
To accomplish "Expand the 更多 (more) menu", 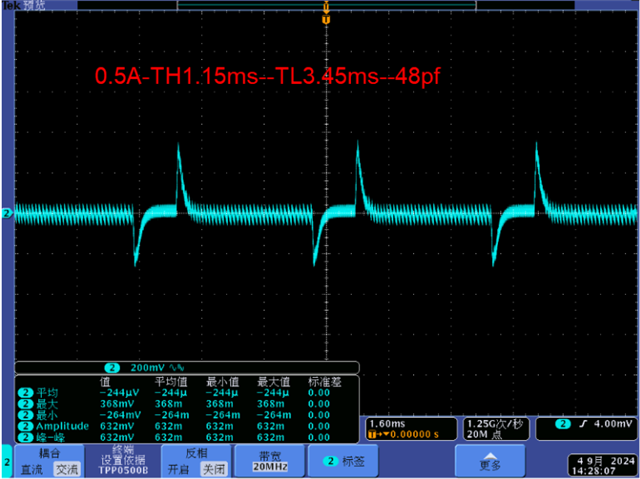I will click(490, 461).
